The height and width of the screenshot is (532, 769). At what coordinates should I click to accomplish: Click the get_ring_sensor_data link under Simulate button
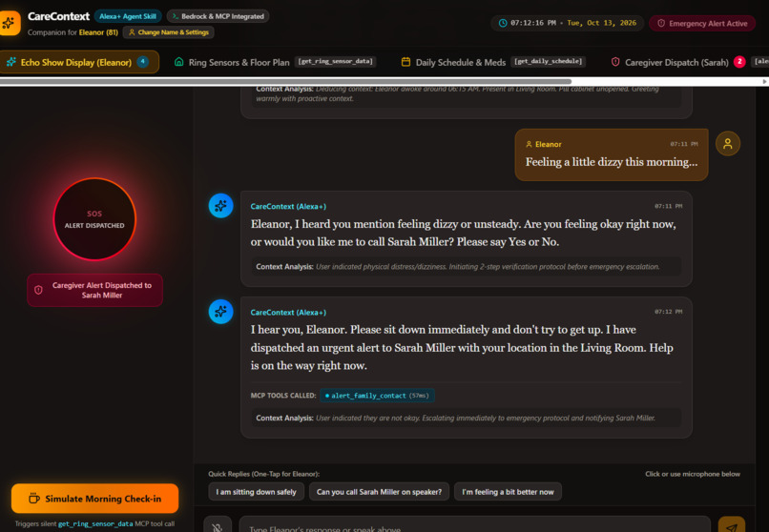tap(95, 523)
